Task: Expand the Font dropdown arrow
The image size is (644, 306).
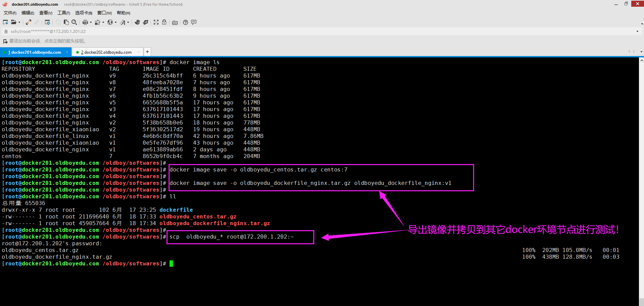Action: click(x=128, y=22)
